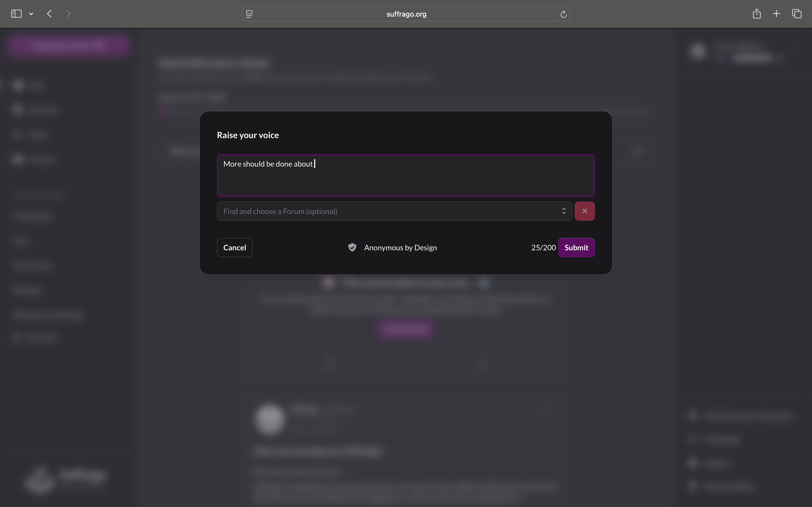Click the 'Raise your voice' heading
Screen dimensions: 812x507
[x=248, y=135]
